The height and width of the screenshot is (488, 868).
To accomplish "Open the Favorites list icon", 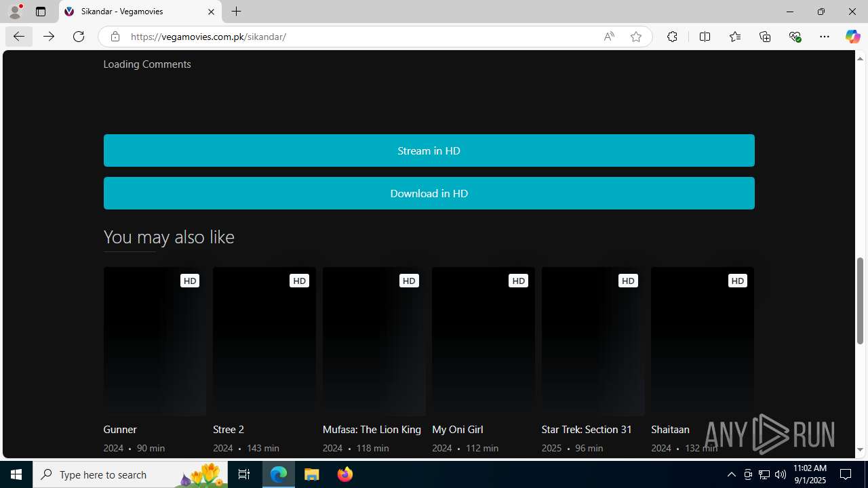I will pos(735,37).
